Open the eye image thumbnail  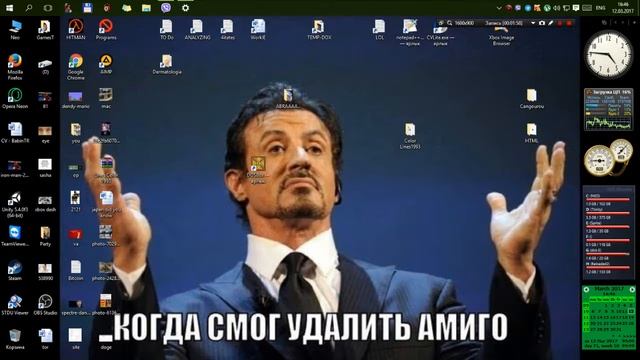tap(45, 134)
